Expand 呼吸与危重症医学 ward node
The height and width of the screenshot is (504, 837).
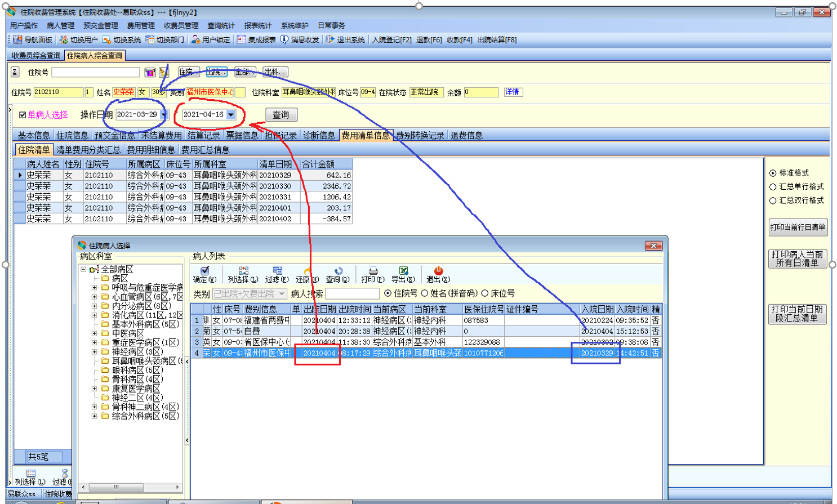(95, 287)
